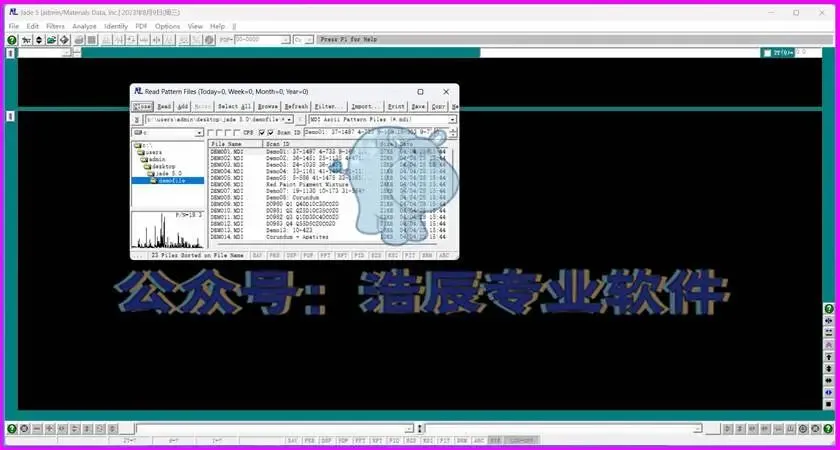The height and width of the screenshot is (450, 840).
Task: Click the parent-folder button left of the dialog path
Action: click(137, 119)
